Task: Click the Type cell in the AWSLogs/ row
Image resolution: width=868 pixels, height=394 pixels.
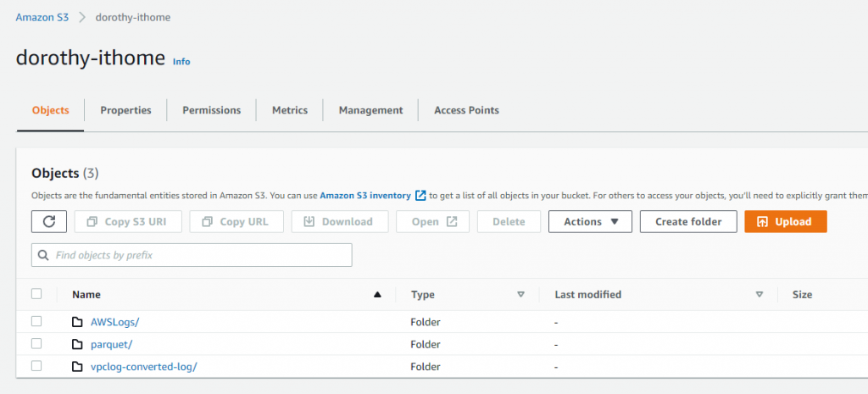Action: click(426, 322)
